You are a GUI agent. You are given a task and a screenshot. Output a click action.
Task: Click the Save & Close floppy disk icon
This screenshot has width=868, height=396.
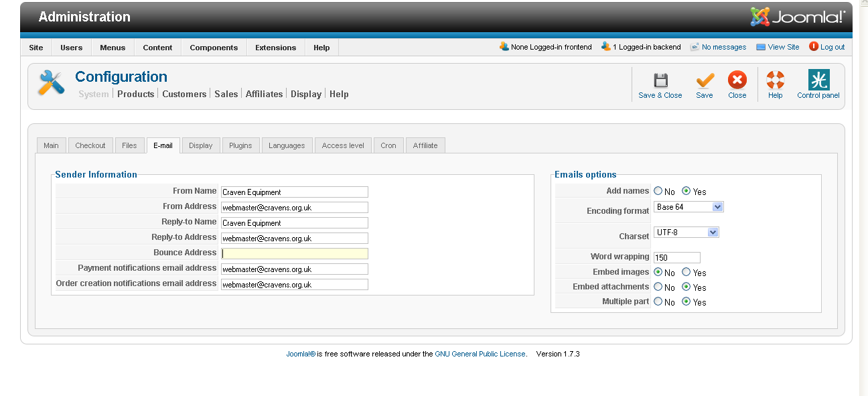(660, 80)
